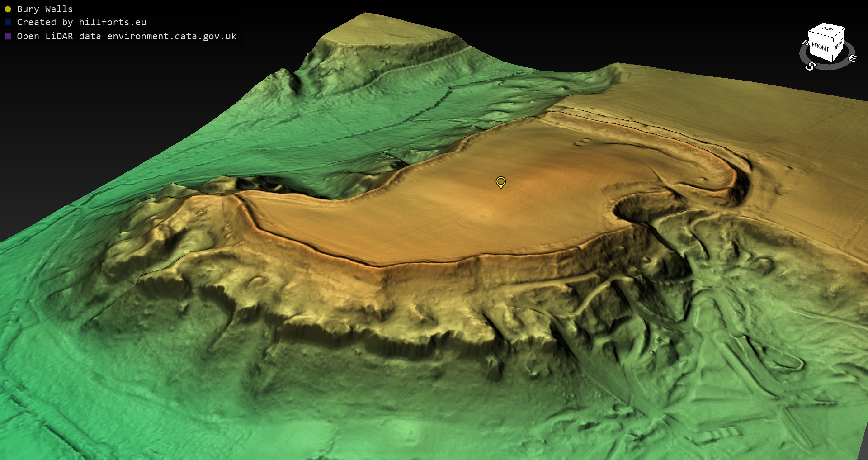Click the W compass letter beside the cube
This screenshot has width=868, height=460.
(805, 43)
